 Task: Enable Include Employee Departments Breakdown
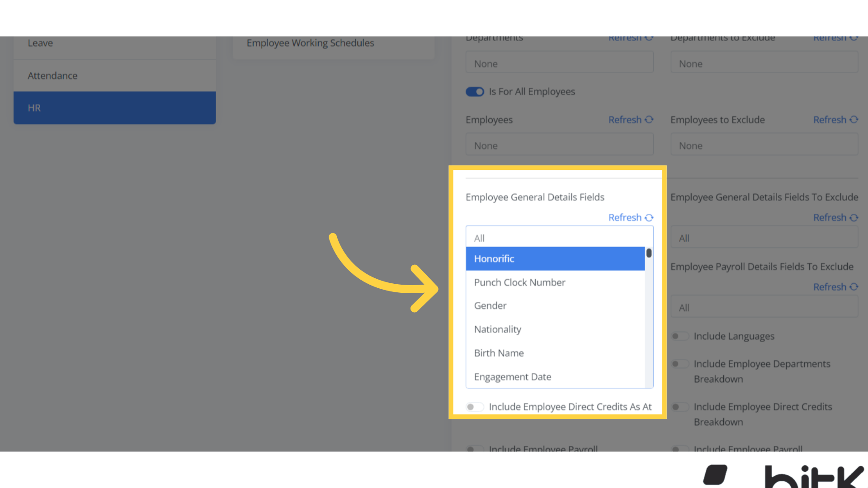[680, 364]
